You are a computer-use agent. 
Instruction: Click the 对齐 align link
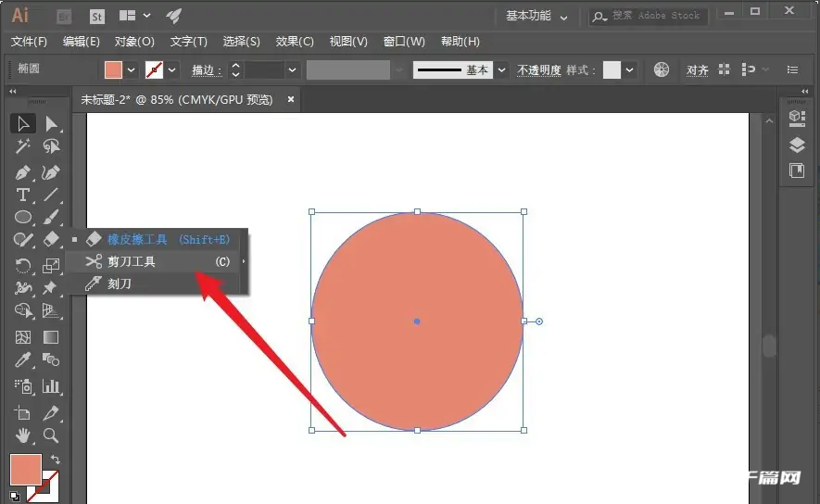[x=698, y=70]
